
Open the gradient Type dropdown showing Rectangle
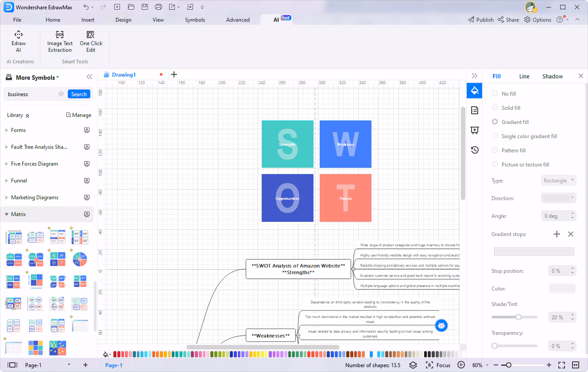[559, 181]
